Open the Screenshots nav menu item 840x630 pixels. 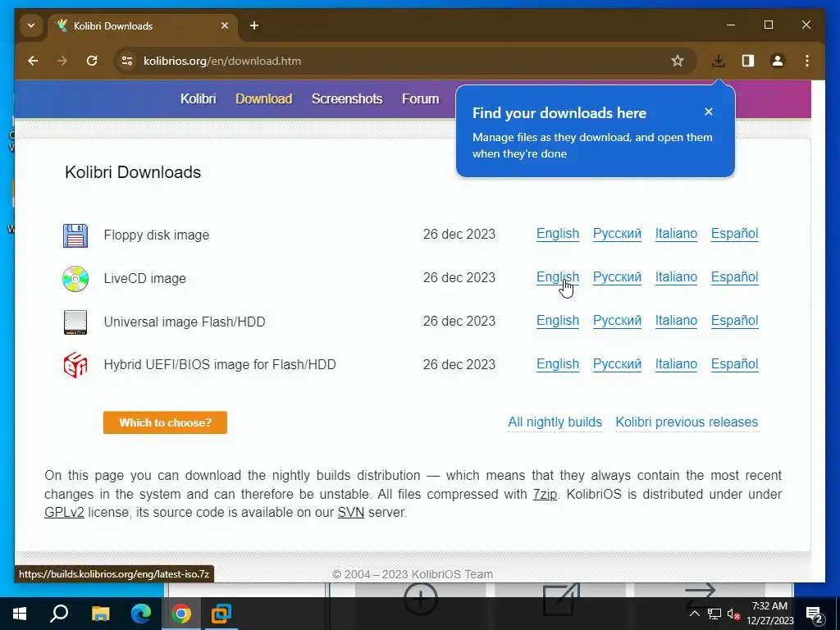pyautogui.click(x=347, y=99)
